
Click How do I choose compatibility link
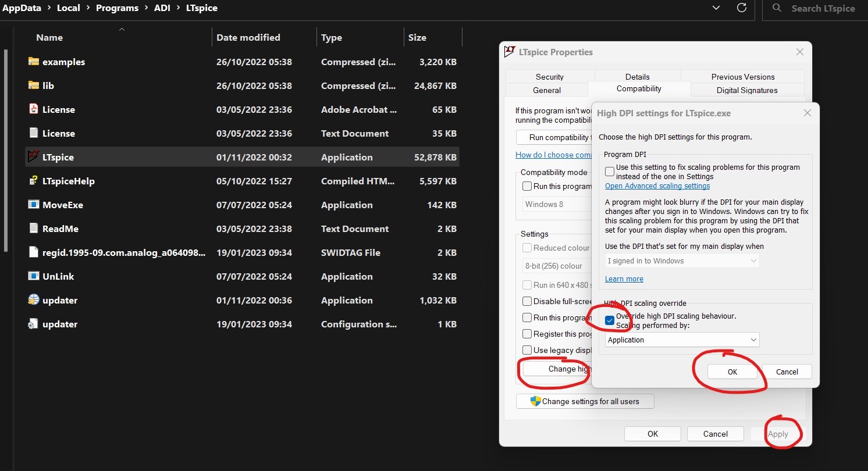pyautogui.click(x=553, y=155)
